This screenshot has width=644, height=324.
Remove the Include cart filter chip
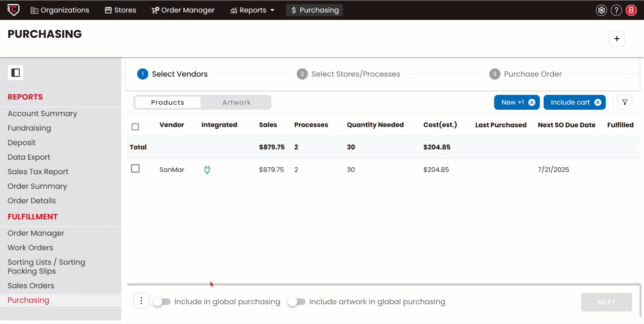pyautogui.click(x=598, y=102)
